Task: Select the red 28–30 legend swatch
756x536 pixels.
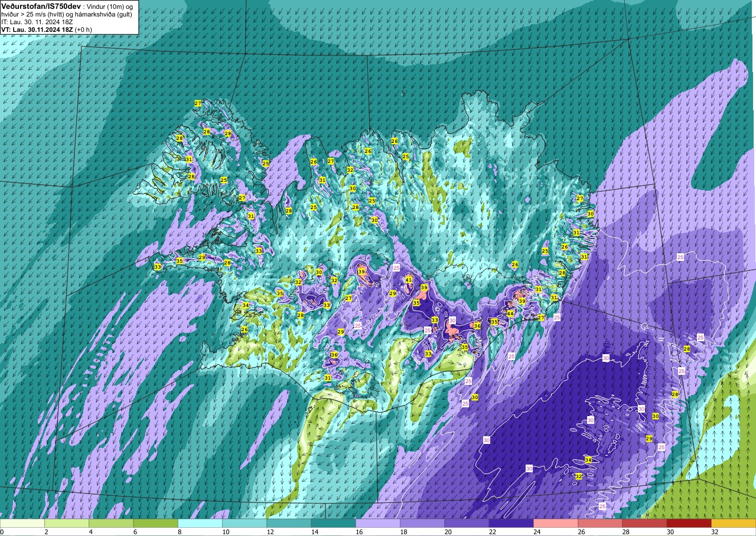Action: (x=645, y=523)
